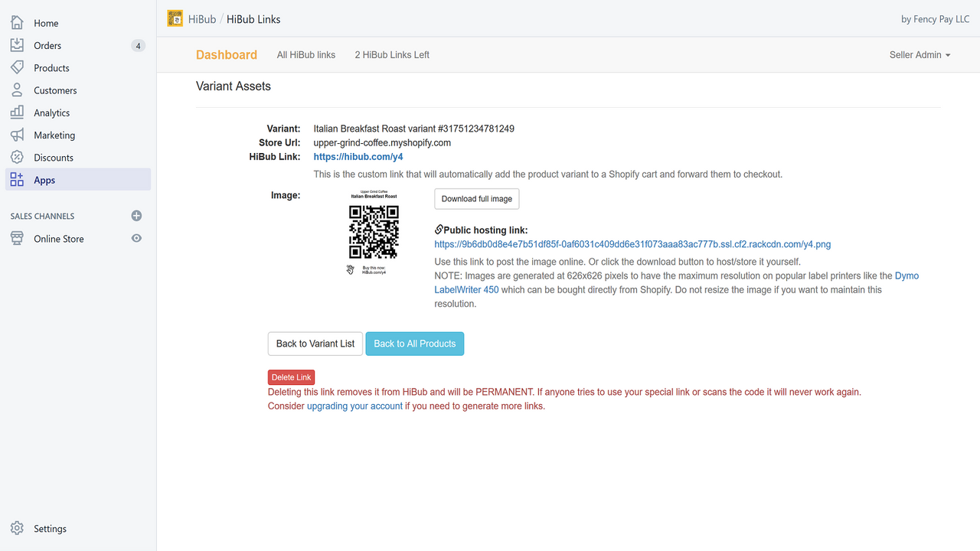This screenshot has width=980, height=551.
Task: Open the Analytics section
Action: tap(51, 112)
